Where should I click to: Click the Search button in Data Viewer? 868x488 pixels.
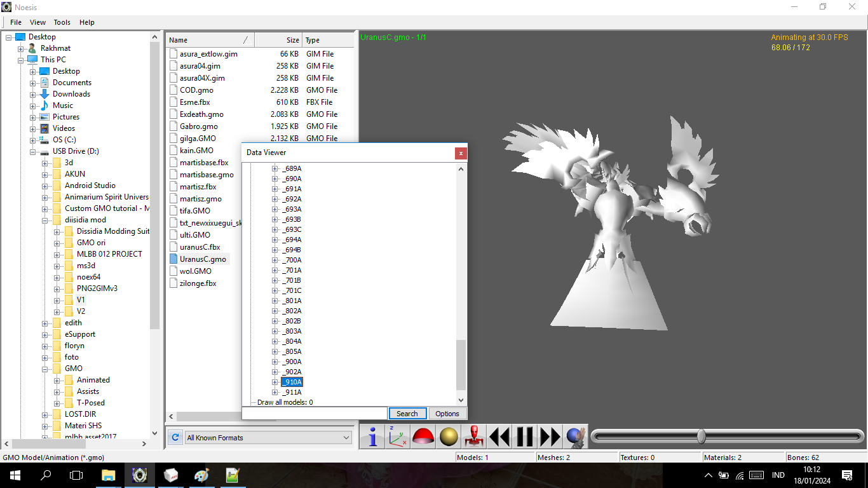[407, 414]
